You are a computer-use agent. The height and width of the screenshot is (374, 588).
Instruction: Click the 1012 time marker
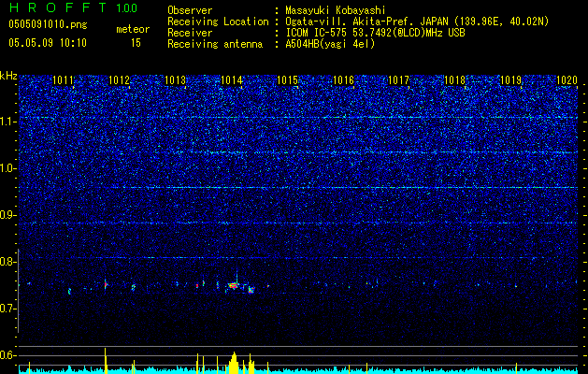click(x=119, y=80)
